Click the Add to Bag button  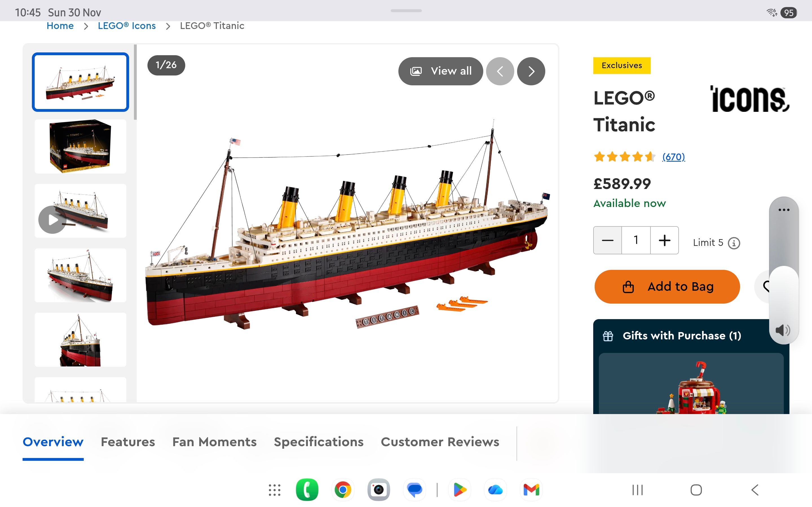(x=667, y=287)
